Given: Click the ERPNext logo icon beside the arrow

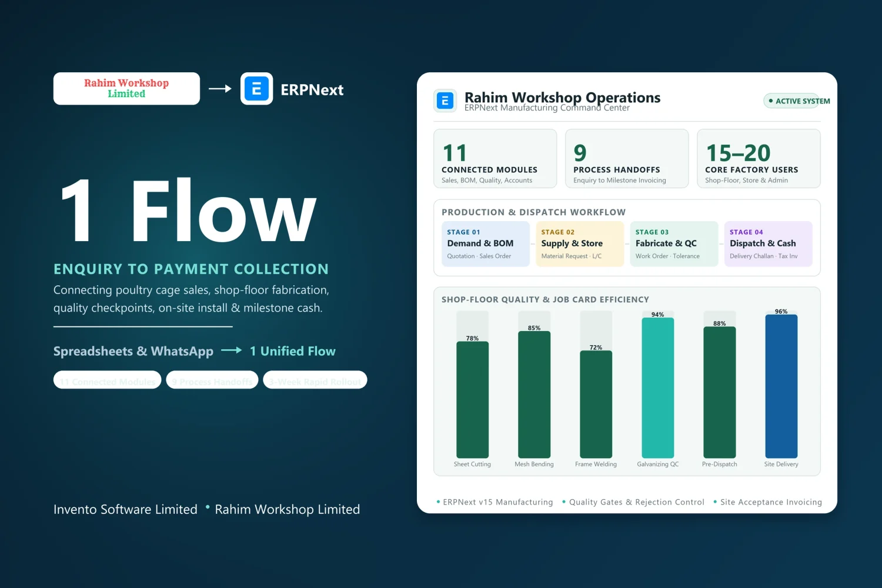Looking at the screenshot, I should tap(256, 89).
